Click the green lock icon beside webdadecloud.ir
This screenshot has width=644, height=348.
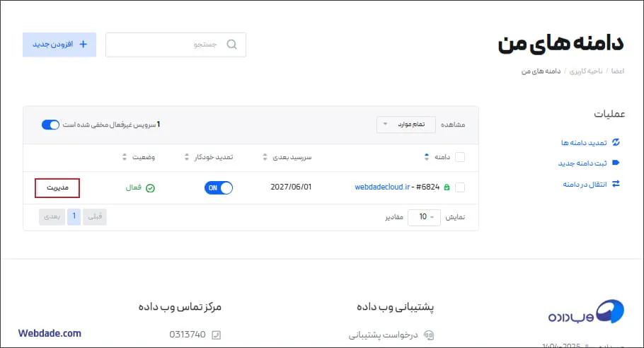click(x=447, y=187)
